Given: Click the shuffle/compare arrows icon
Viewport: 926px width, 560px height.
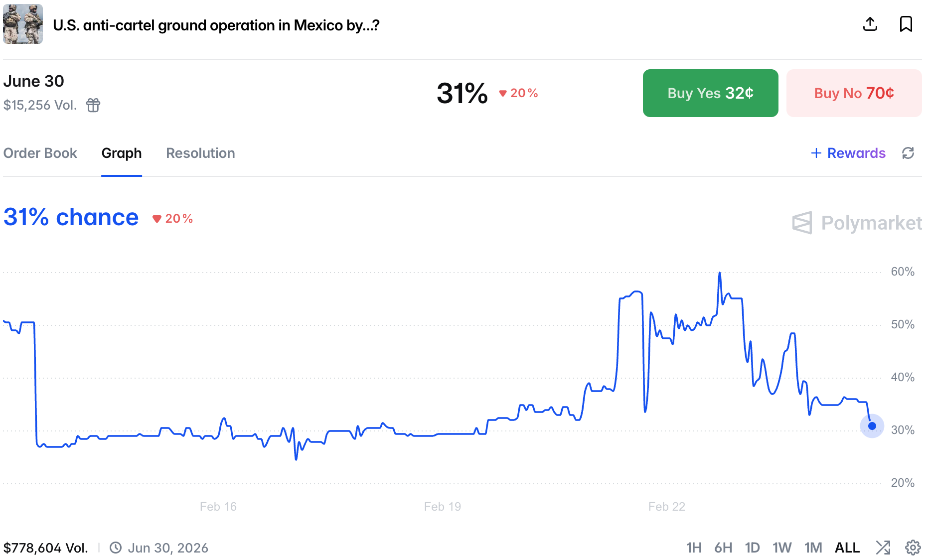Looking at the screenshot, I should coord(883,548).
